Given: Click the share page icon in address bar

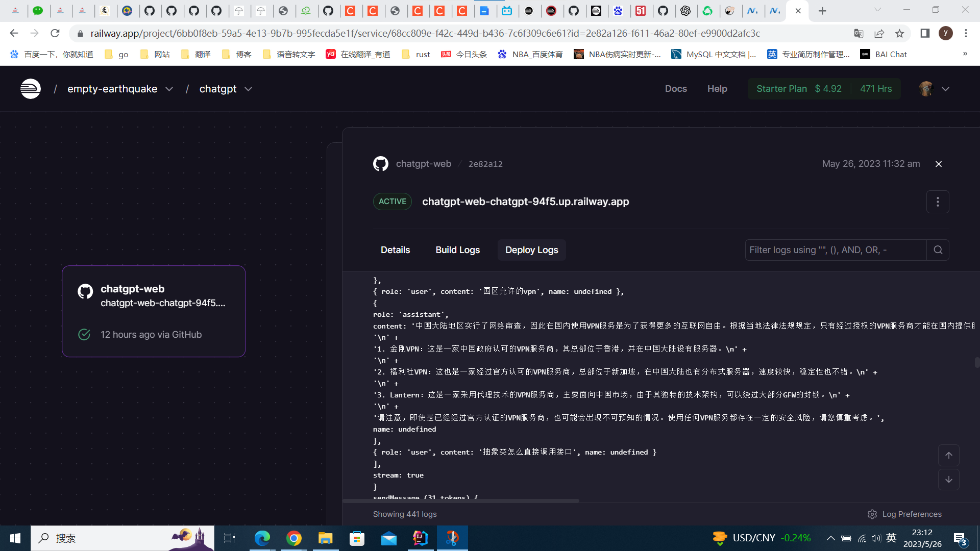Looking at the screenshot, I should [x=879, y=33].
